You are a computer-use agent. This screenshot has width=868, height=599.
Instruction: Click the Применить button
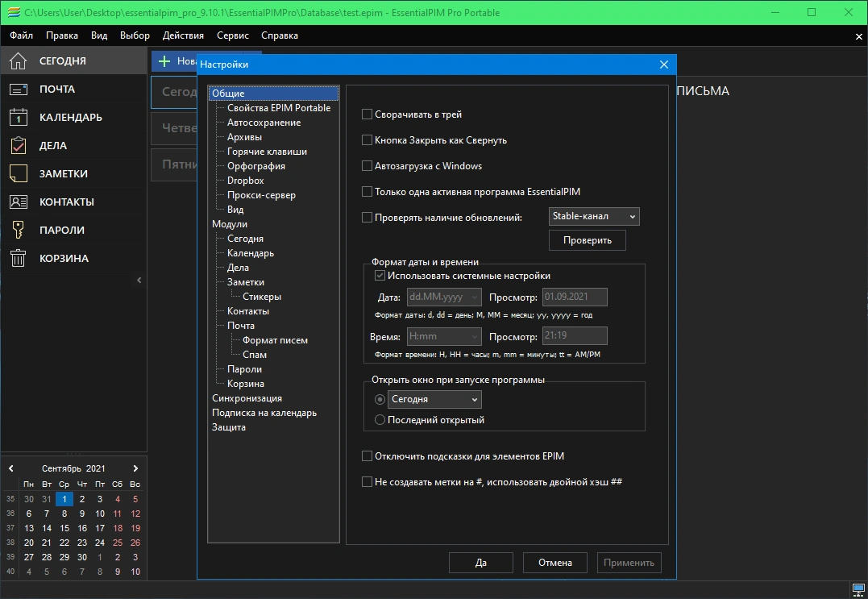pyautogui.click(x=629, y=563)
